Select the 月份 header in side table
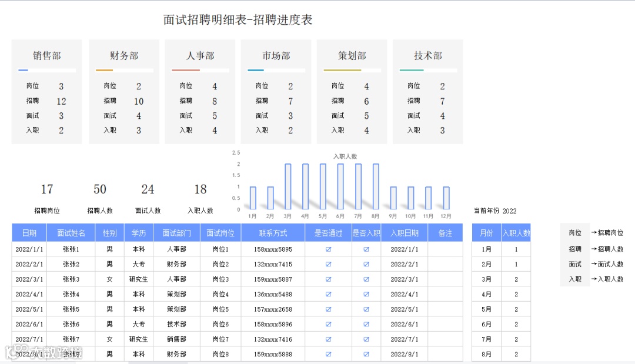 [486, 233]
